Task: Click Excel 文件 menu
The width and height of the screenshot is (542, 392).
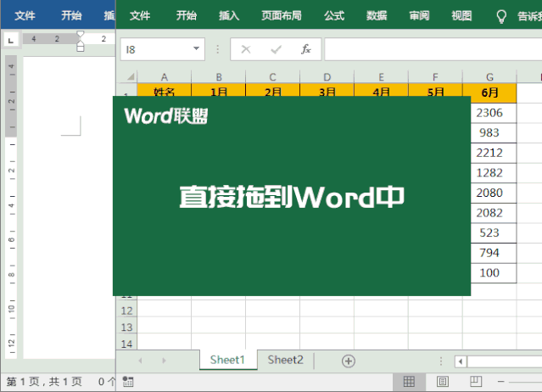Action: [140, 15]
